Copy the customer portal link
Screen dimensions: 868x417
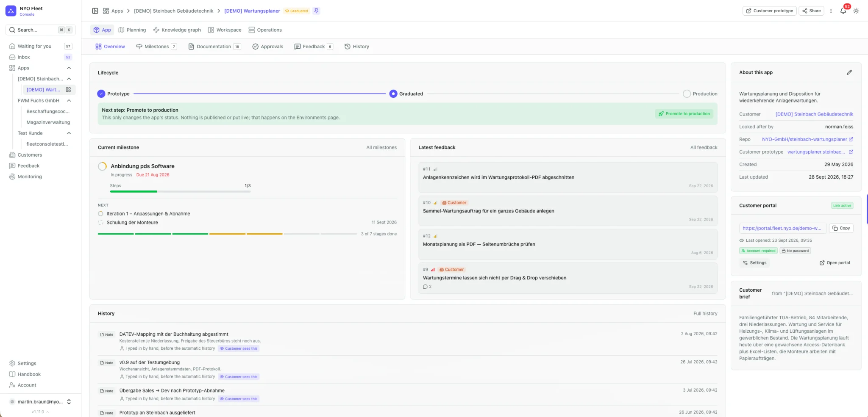tap(841, 228)
